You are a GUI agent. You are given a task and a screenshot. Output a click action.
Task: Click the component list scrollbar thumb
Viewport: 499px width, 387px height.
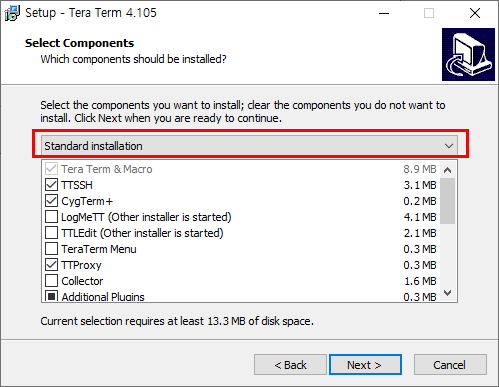448,201
